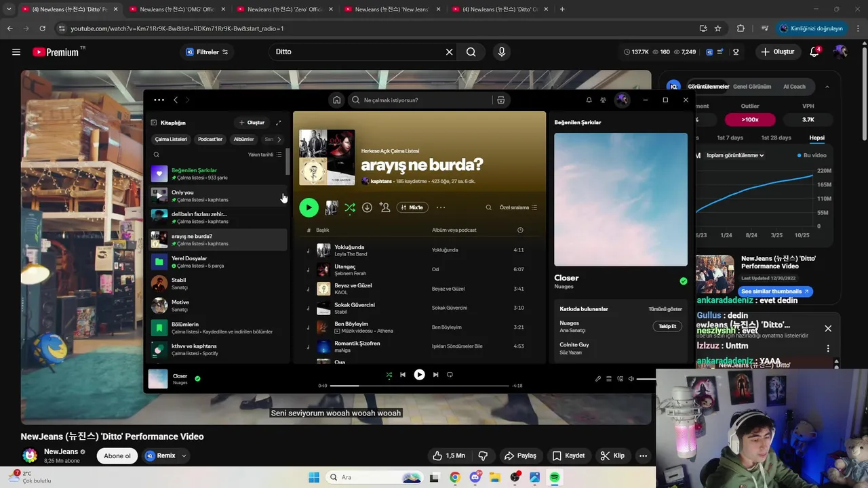Click Tümünü göster link
The image size is (868, 488).
click(665, 309)
